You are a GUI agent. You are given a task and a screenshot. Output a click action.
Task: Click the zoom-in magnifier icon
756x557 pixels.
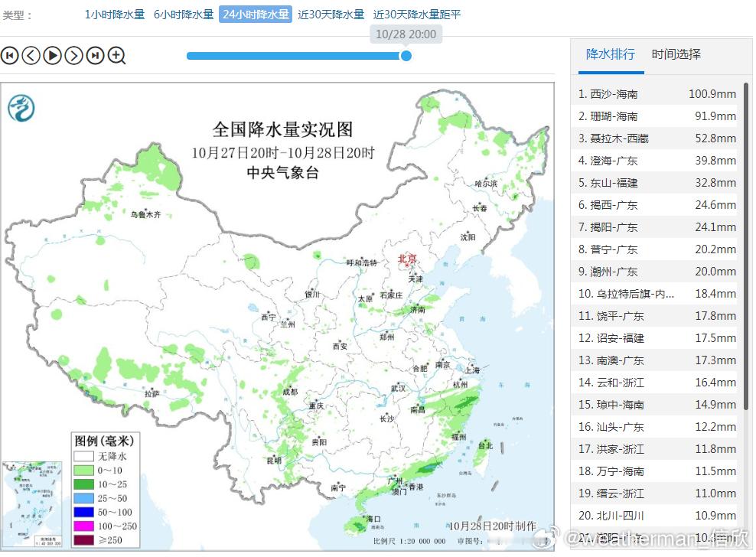coord(116,55)
